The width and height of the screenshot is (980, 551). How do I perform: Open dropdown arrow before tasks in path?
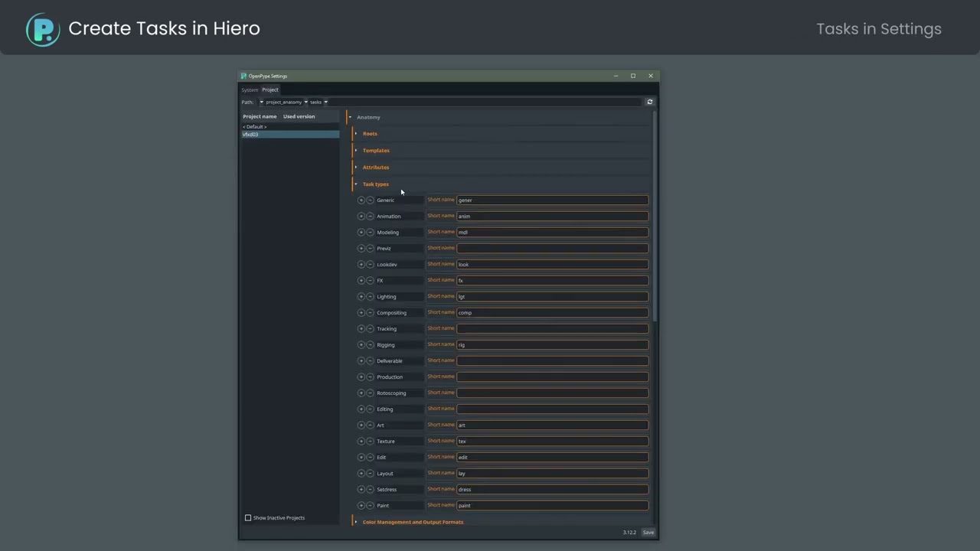pyautogui.click(x=305, y=102)
